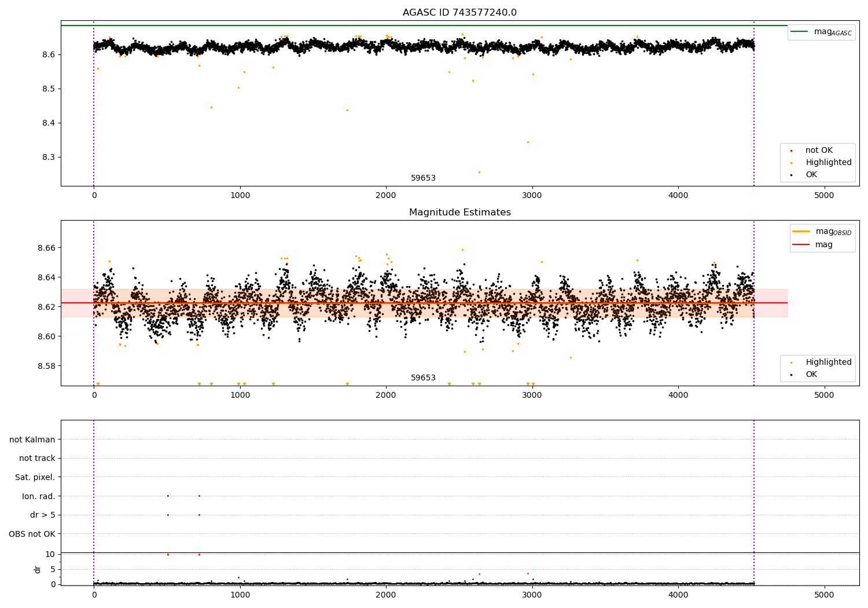Click the 'OBS not OK' axis label
The width and height of the screenshot is (868, 608).
(32, 534)
